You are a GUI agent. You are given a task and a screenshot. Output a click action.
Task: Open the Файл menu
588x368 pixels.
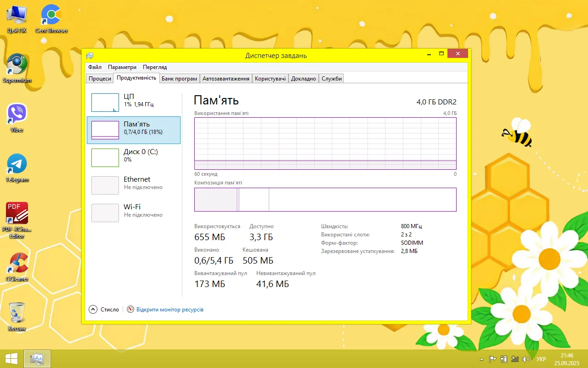[x=95, y=67]
